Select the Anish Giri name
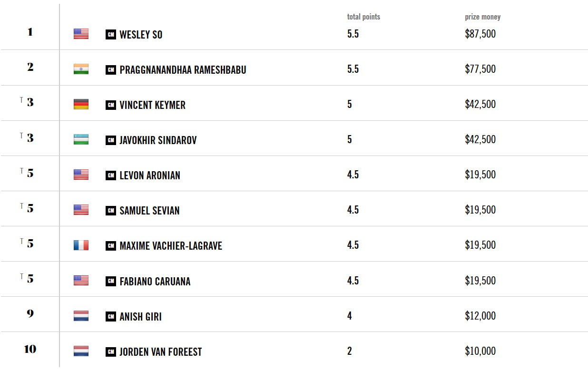Image resolution: width=588 pixels, height=370 pixels. [140, 316]
